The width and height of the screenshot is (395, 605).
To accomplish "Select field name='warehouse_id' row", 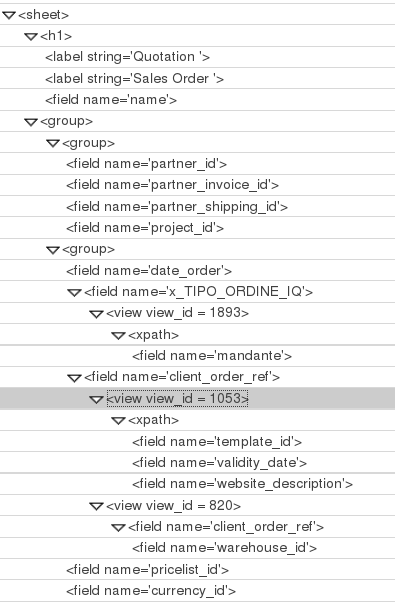I will point(198,548).
